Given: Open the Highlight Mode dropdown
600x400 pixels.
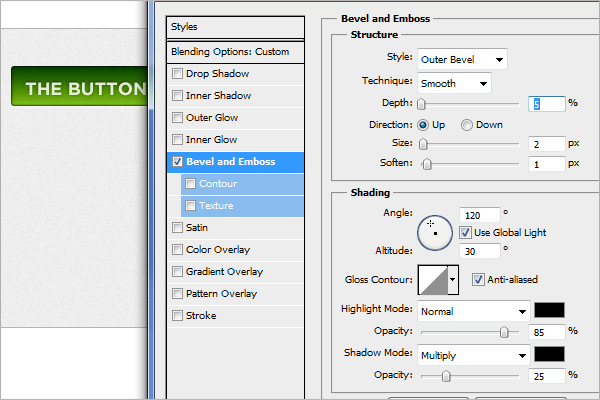Looking at the screenshot, I should click(x=474, y=311).
